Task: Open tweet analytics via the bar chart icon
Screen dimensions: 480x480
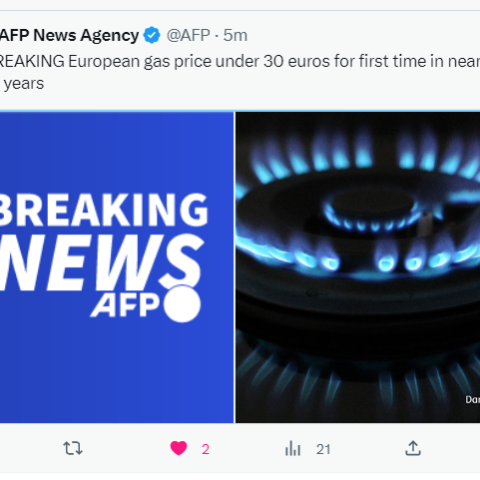Action: coord(293,448)
